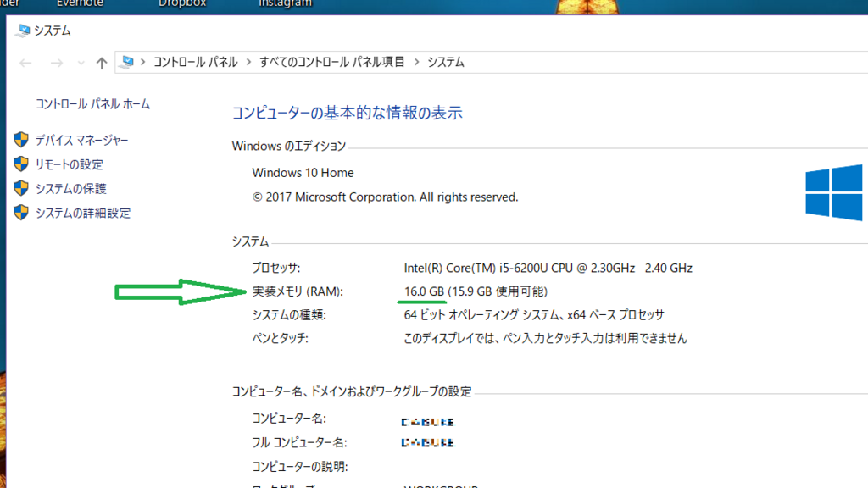Select システム breadcrumb in address bar
Image resolution: width=868 pixels, height=488 pixels.
[446, 62]
